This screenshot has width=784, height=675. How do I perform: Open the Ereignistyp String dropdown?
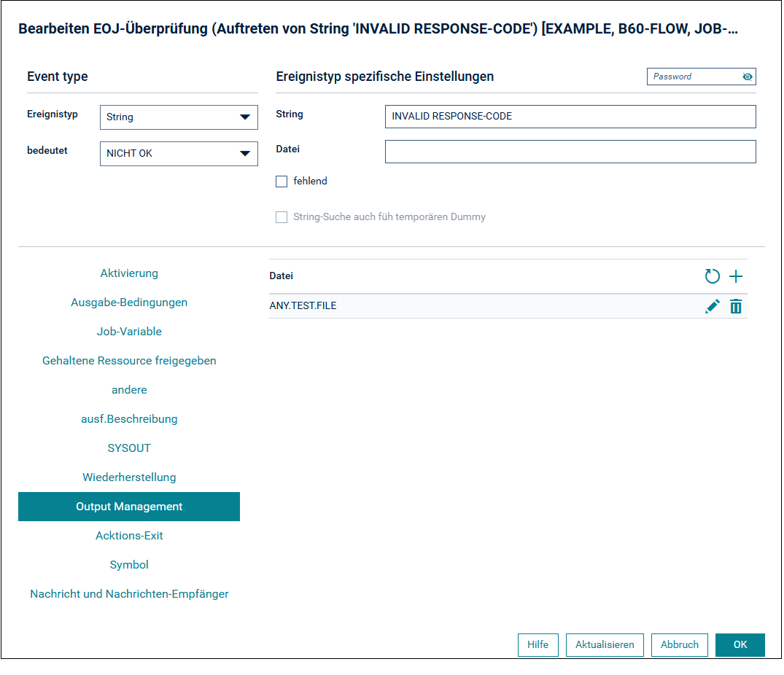179,117
